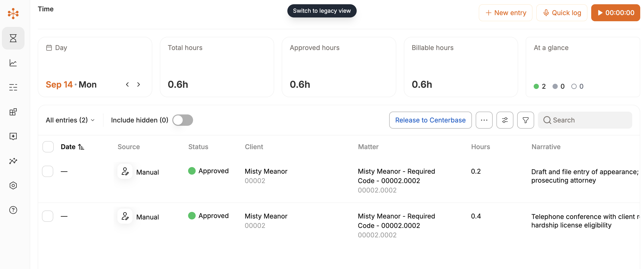Screen dimensions: 644x269
Task: Open the line chart sidebar icon
Action: point(13,63)
